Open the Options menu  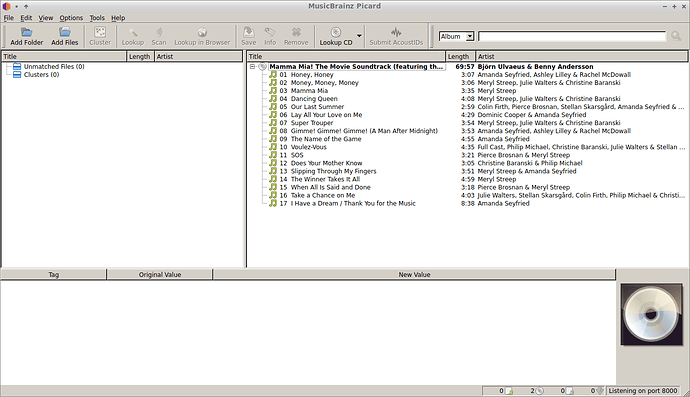coord(71,18)
